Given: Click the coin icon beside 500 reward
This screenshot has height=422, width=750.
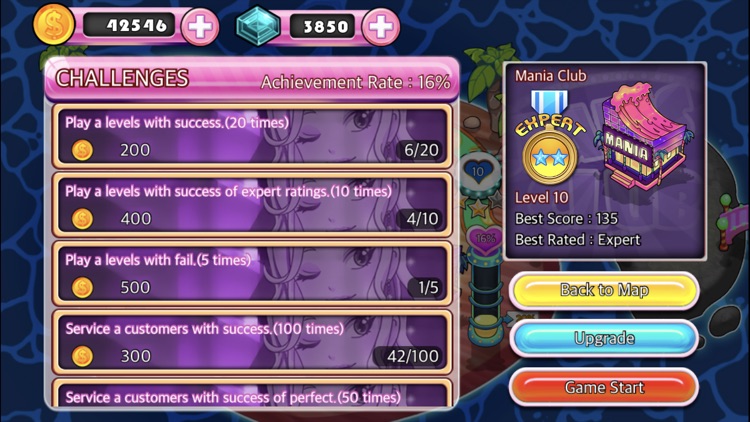Looking at the screenshot, I should coord(82,288).
